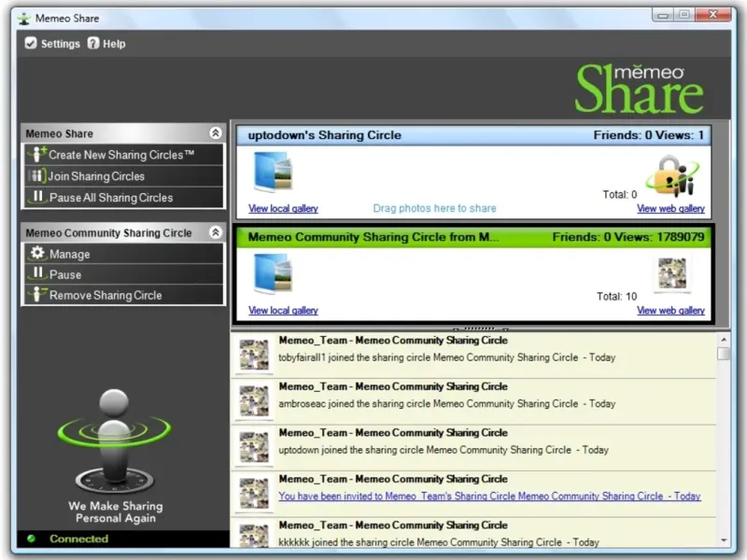Open View web gallery for uptodown's circle
The height and width of the screenshot is (560, 747).
[670, 208]
